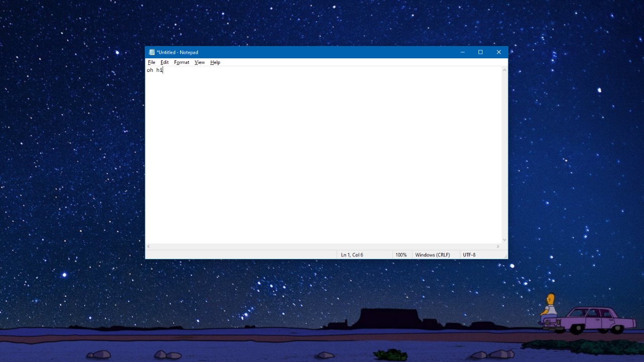The image size is (644, 362).
Task: Place the cursor after the text 'oh hi'
Action: (163, 70)
